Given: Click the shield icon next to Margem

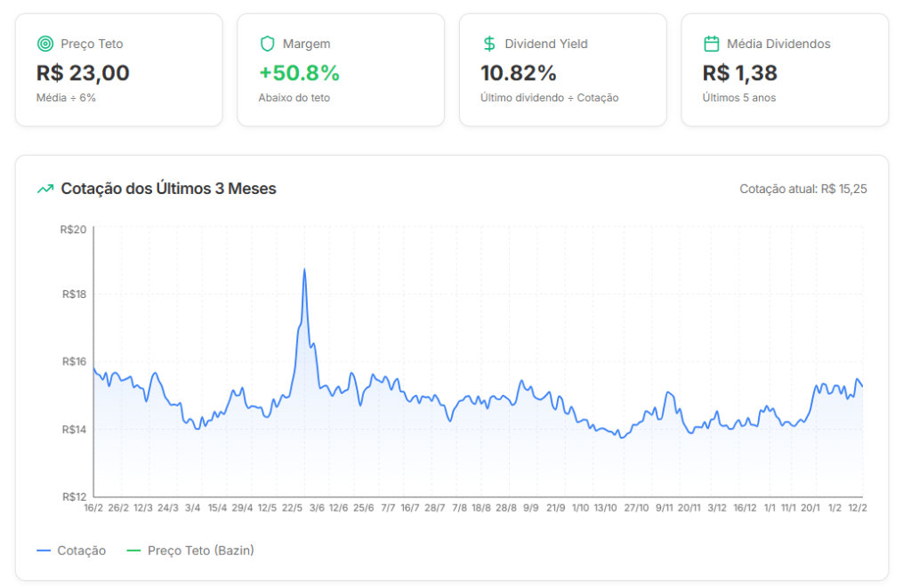Looking at the screenshot, I should pos(267,44).
